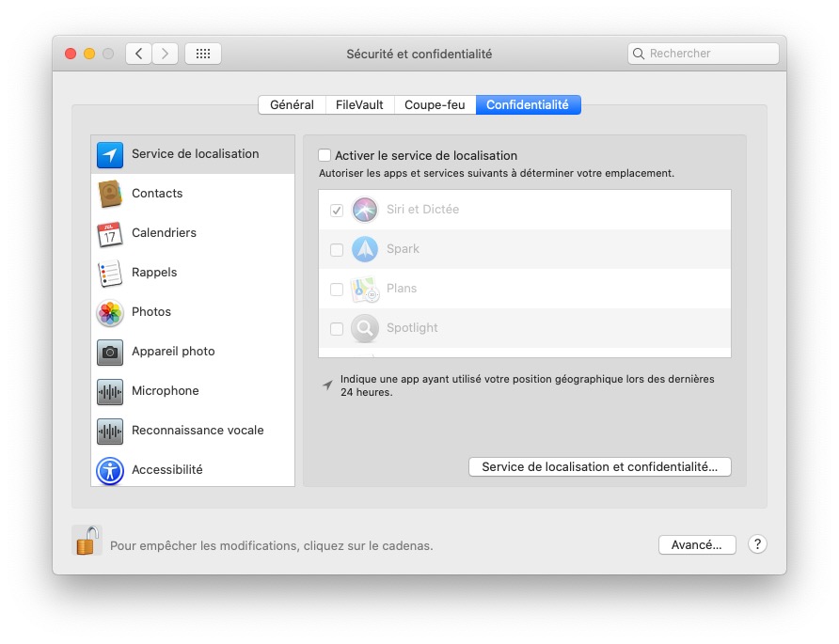
Task: Click the Rechercher search field
Action: tap(704, 54)
